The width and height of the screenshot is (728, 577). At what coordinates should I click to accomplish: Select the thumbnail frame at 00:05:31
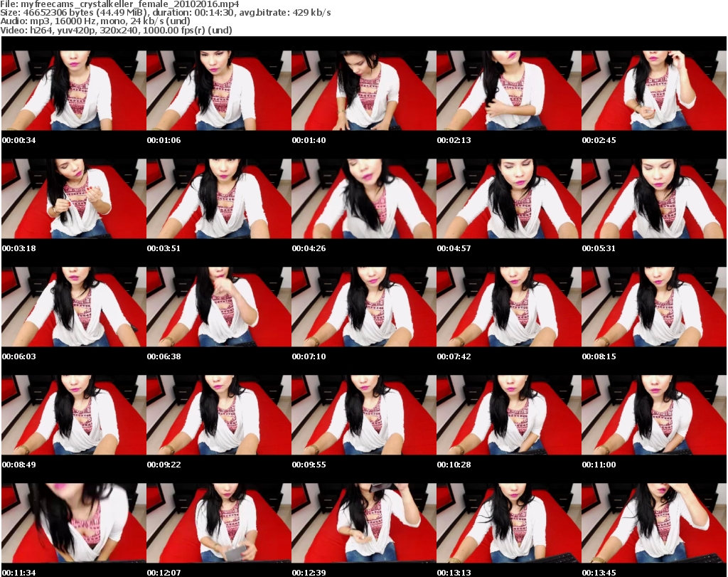click(654, 198)
